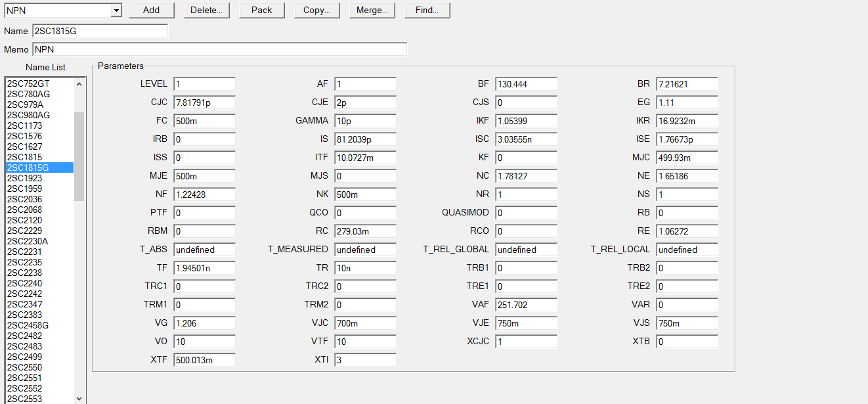Edit the ISC value 3.03555n
868x404 pixels.
click(x=526, y=139)
